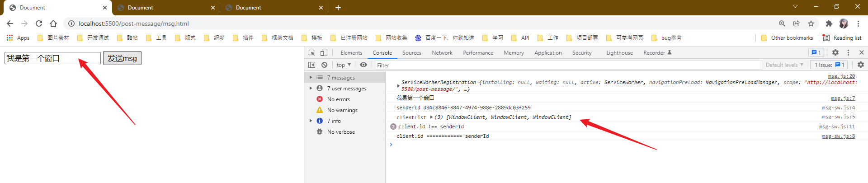Focus the message text input

[52, 58]
